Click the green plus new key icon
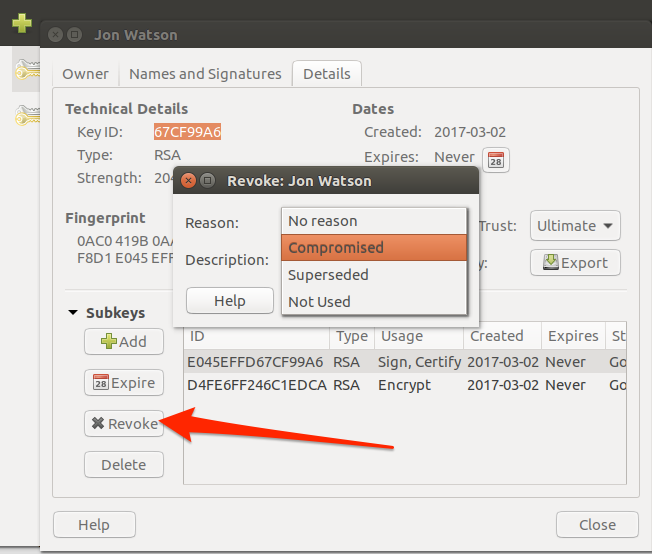652x554 pixels. [22, 23]
